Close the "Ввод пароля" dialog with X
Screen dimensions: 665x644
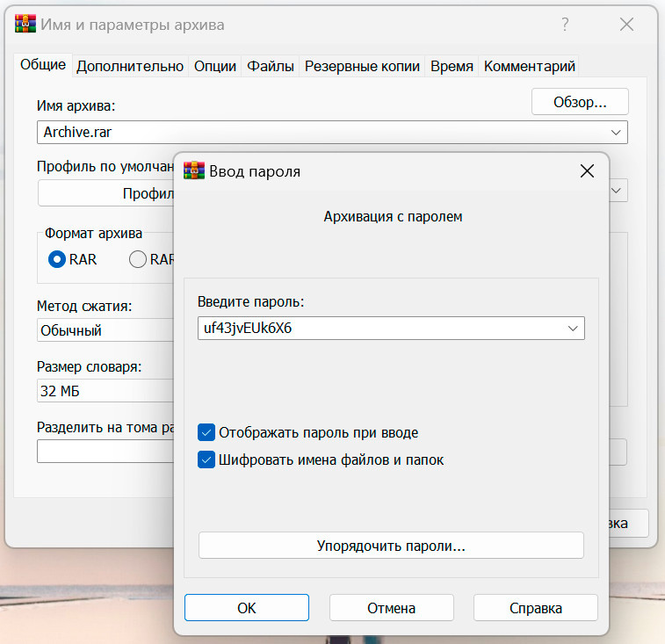point(587,171)
